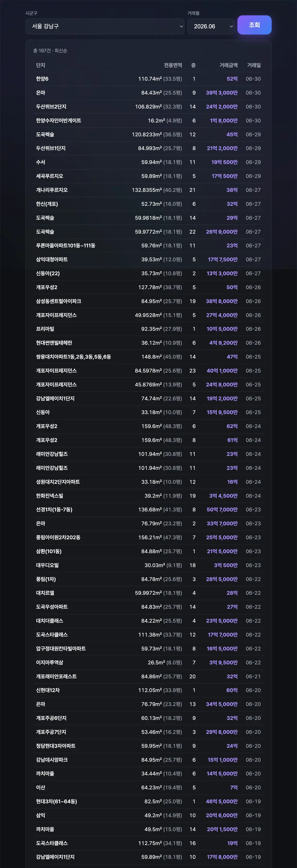Open the 거래월 dropdown showing 2026.06
297x868 pixels.
(x=211, y=26)
